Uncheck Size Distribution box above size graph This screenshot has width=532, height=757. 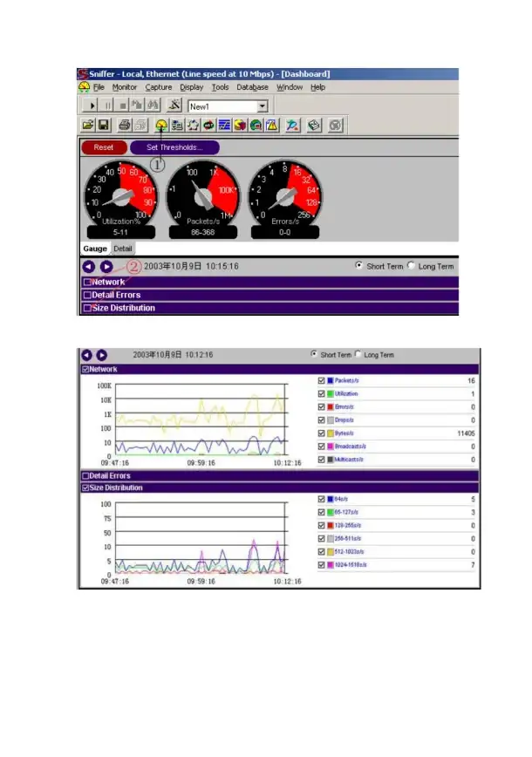tap(85, 488)
